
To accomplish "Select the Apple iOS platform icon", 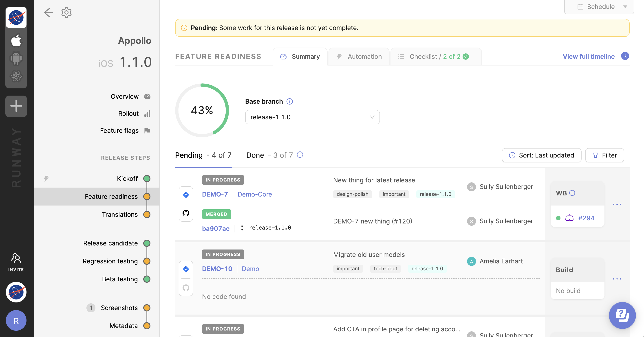I will [16, 40].
